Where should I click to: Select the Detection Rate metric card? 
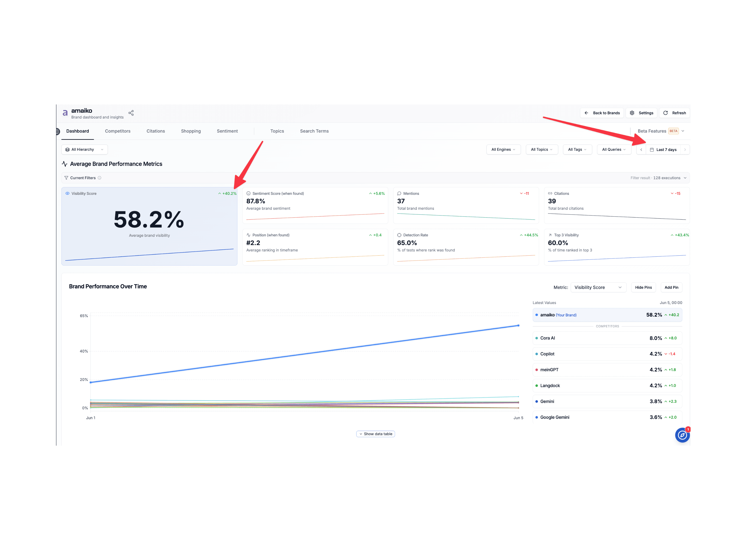click(466, 247)
